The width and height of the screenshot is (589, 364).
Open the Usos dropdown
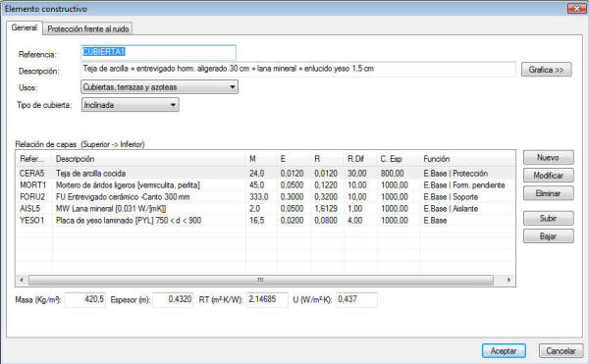(160, 87)
